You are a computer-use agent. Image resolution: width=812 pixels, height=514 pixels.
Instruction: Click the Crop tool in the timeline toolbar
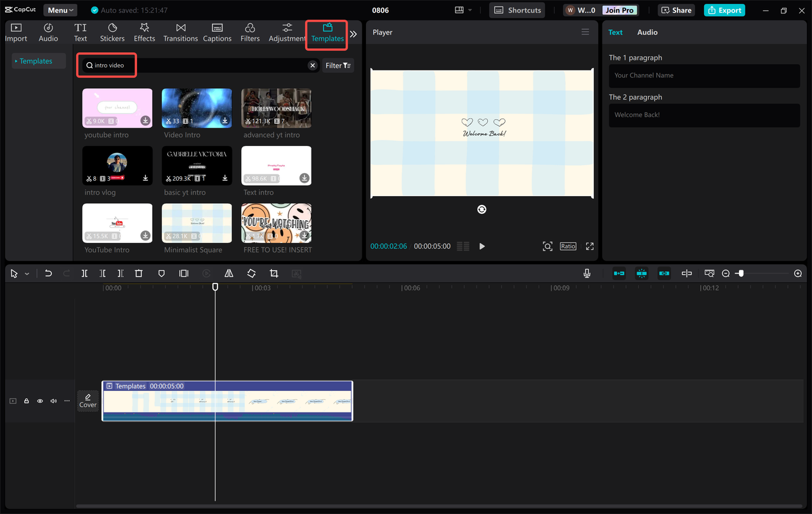[273, 273]
